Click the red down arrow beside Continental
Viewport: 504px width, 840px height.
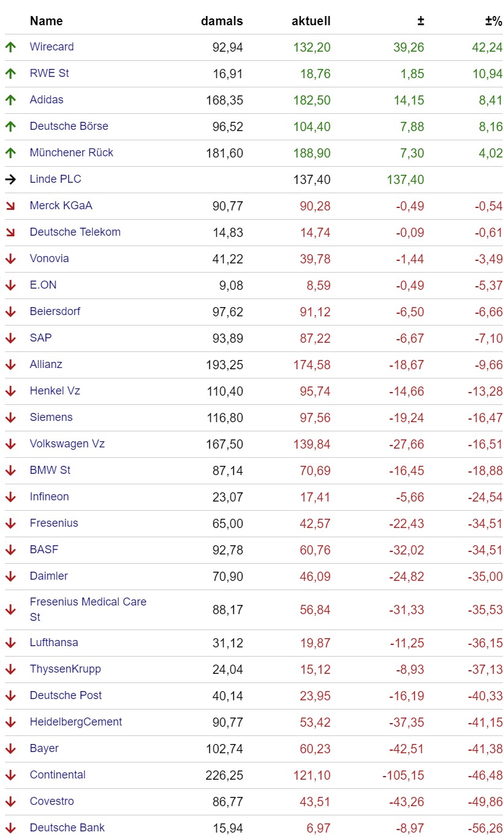coord(10,775)
